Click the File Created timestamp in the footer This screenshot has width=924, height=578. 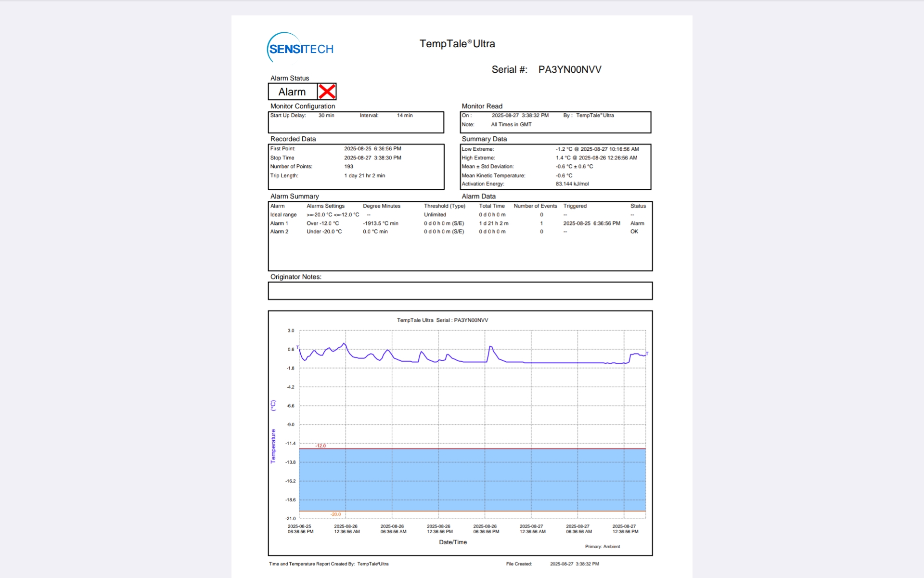coord(574,564)
